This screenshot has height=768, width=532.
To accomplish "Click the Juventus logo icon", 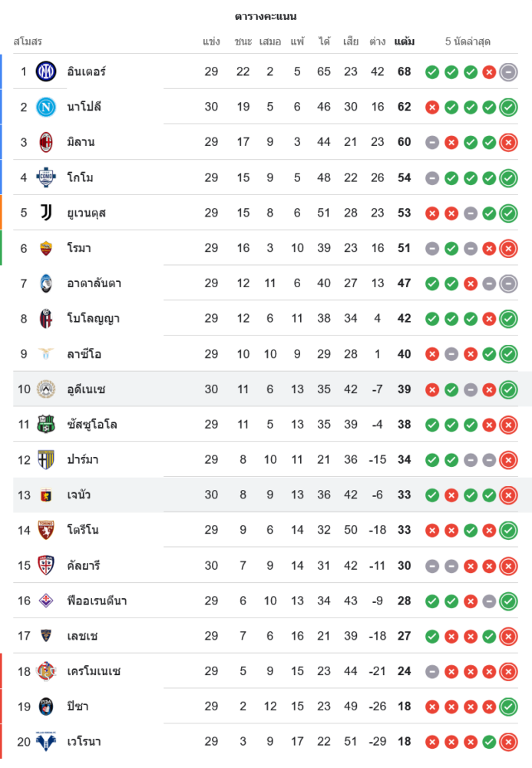I will point(46,213).
